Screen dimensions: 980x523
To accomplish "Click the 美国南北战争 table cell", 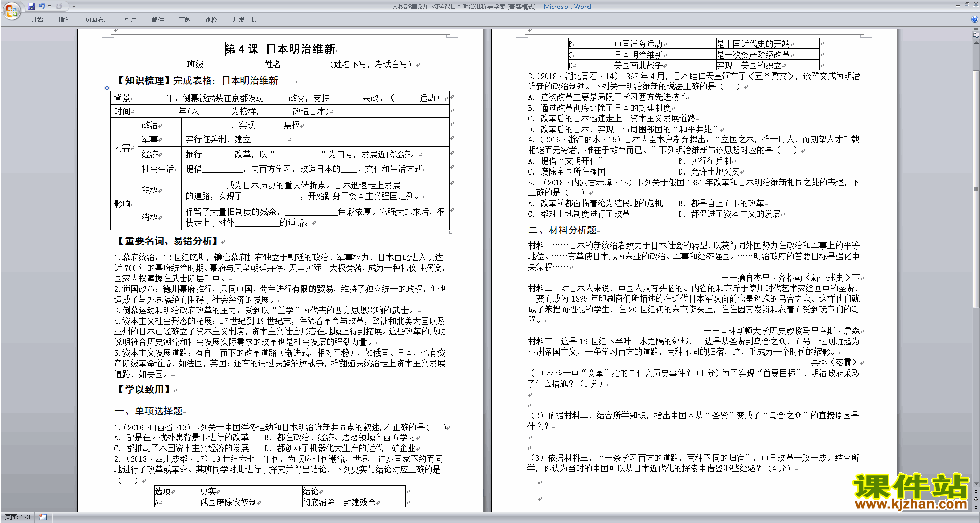I will (664, 65).
